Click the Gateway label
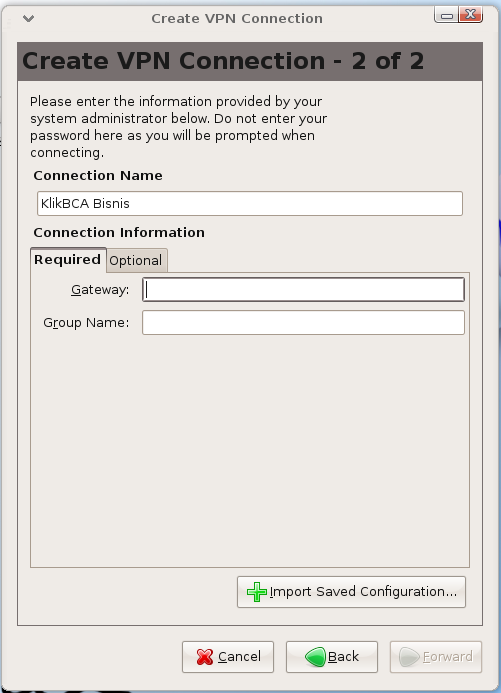The image size is (501, 693). 100,290
